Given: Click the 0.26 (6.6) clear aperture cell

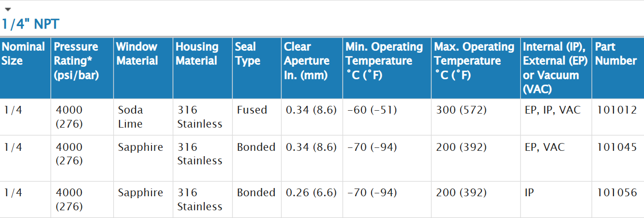Looking at the screenshot, I should (311, 193).
